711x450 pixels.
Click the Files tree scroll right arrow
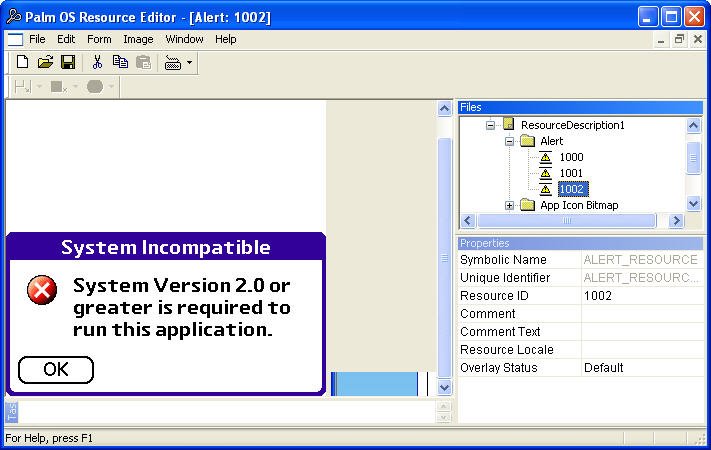[676, 221]
